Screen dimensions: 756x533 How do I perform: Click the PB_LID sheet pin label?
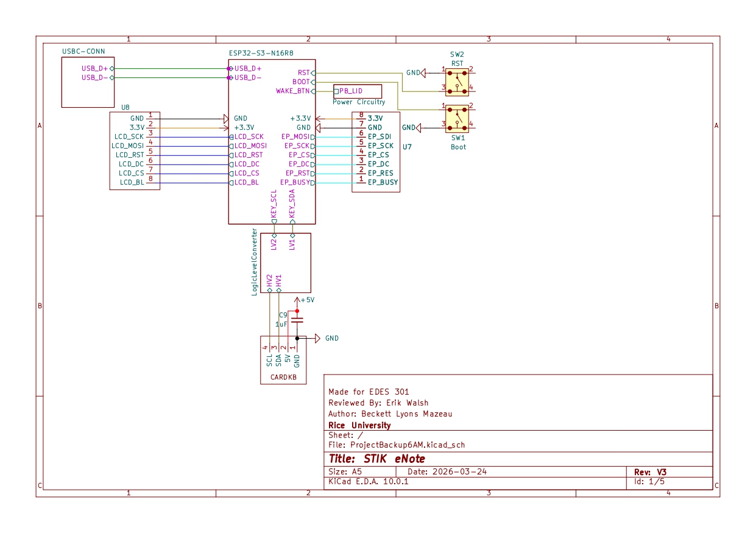351,91
